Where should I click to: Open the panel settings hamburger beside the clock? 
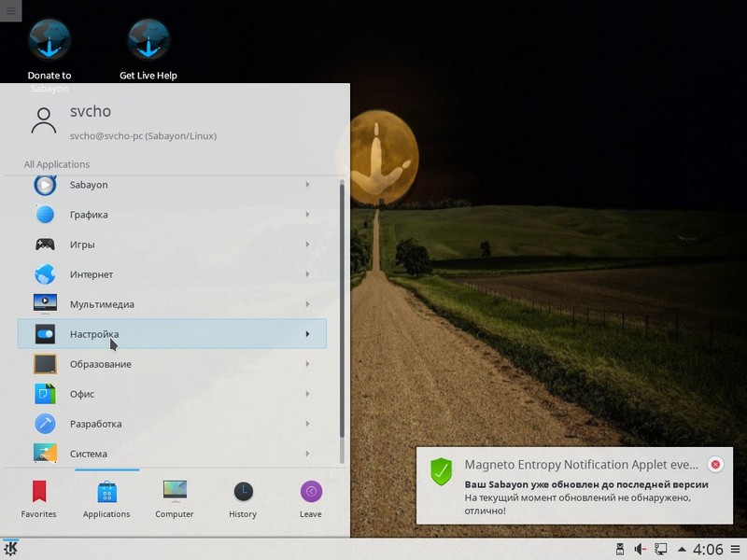click(736, 550)
